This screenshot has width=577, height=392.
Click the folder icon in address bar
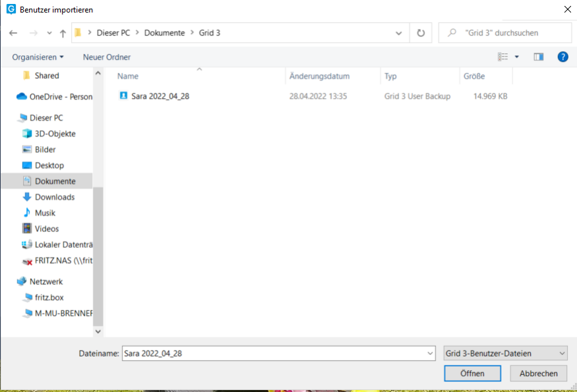pyautogui.click(x=78, y=33)
